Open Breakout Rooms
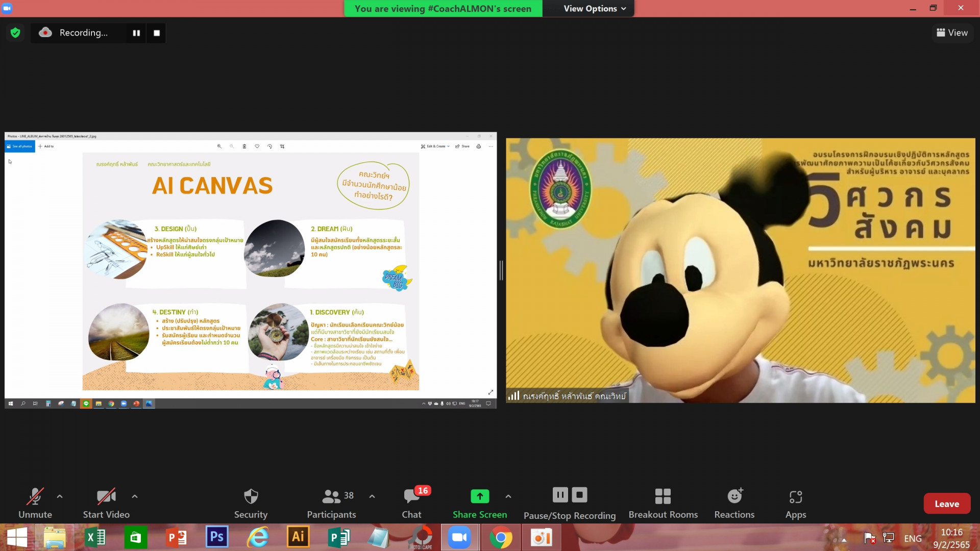Image resolution: width=980 pixels, height=551 pixels. (x=663, y=503)
